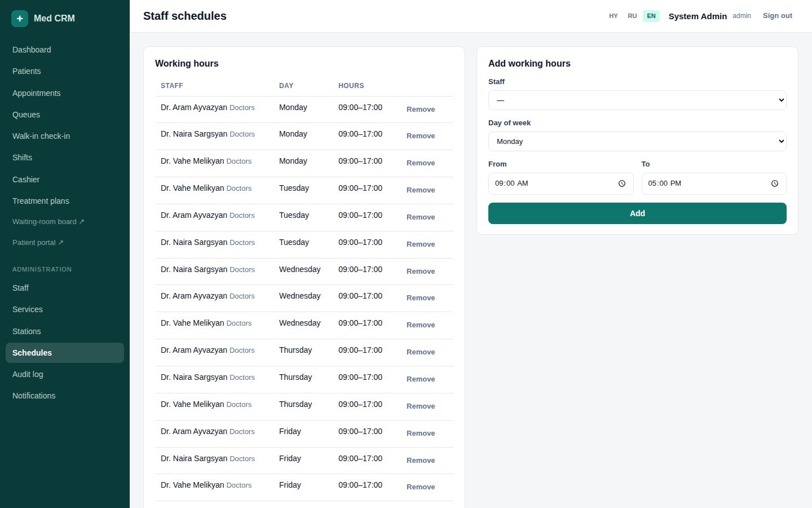Remove Dr. Aram Ayvazyan's Friday hours
Screen dimensions: 812x508
(421, 433)
